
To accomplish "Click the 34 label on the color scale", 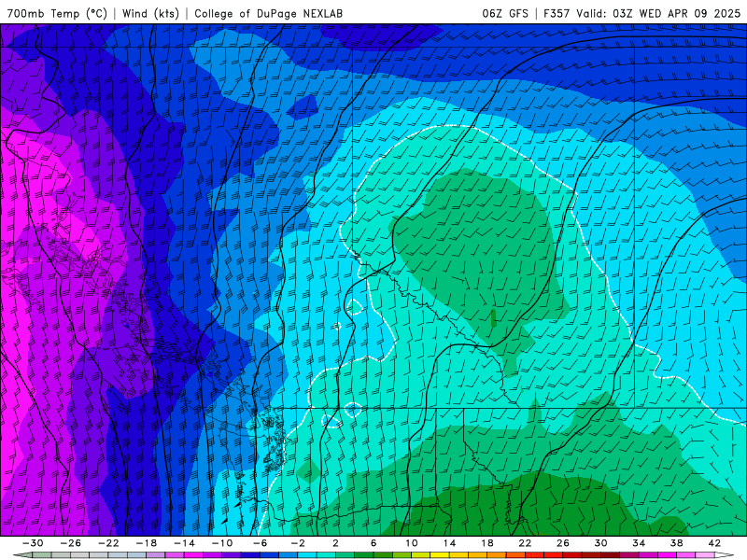I will point(639,543).
